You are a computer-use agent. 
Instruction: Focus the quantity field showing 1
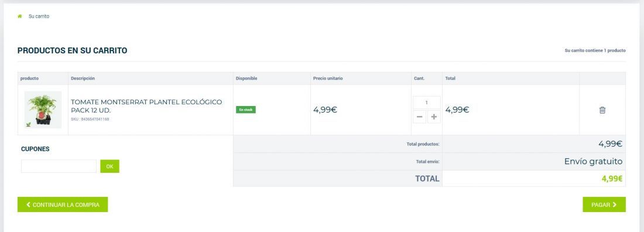click(426, 103)
